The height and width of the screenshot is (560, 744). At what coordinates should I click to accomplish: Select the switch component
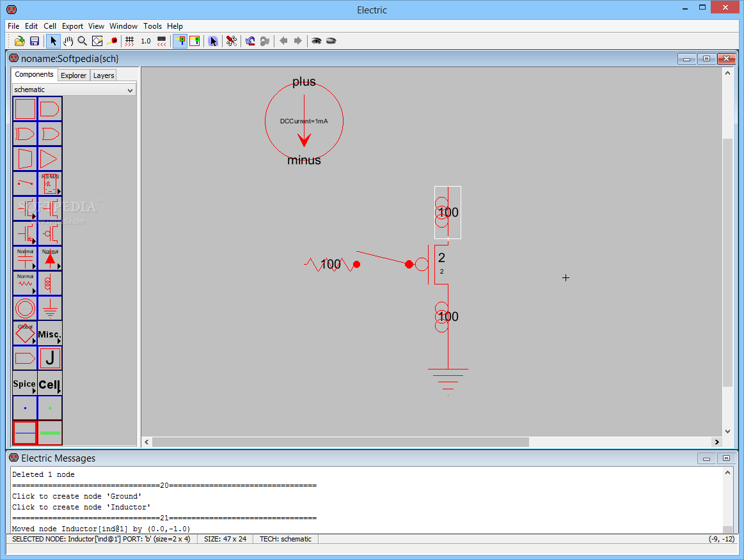click(25, 184)
